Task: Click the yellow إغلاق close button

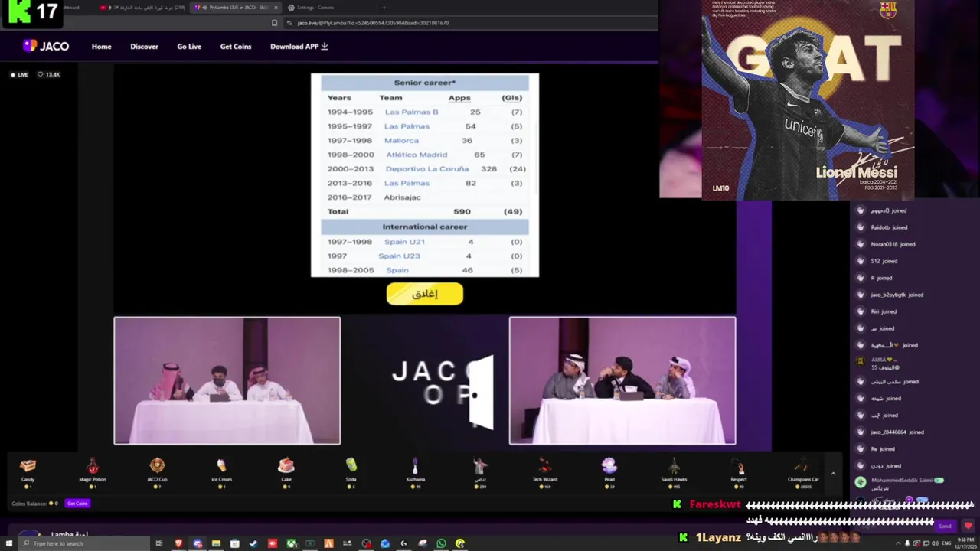Action: (425, 294)
